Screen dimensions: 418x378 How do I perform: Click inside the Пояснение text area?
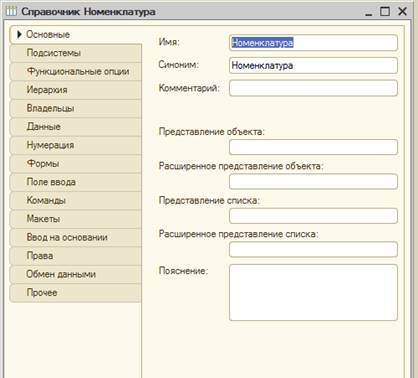313,293
